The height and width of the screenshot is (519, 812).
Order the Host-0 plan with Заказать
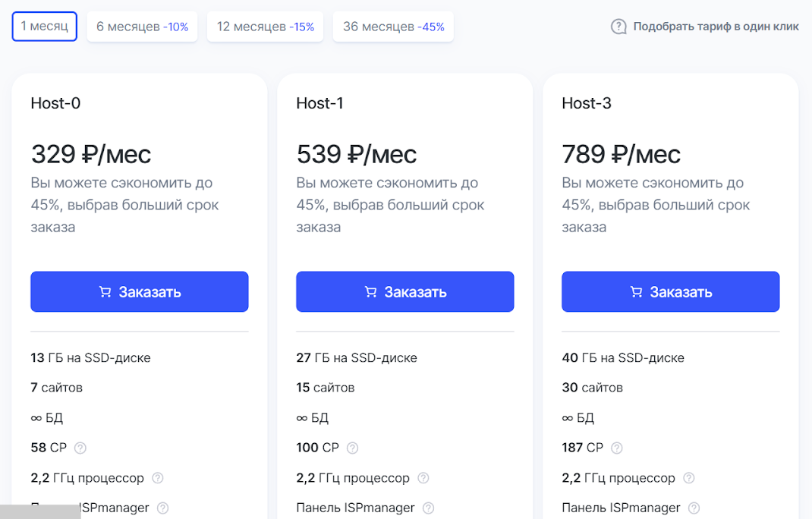[x=140, y=291]
